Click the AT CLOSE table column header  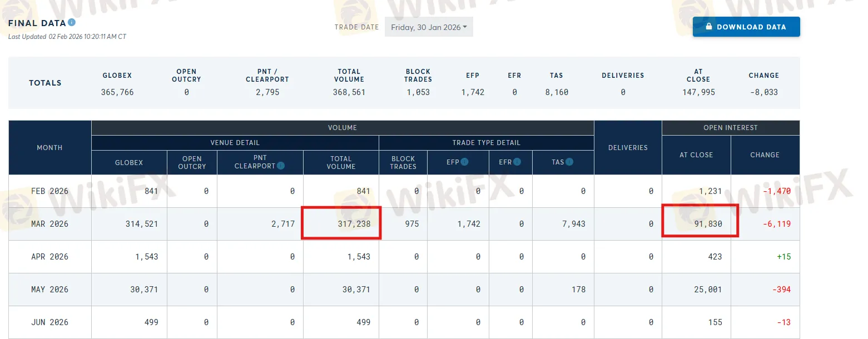696,155
